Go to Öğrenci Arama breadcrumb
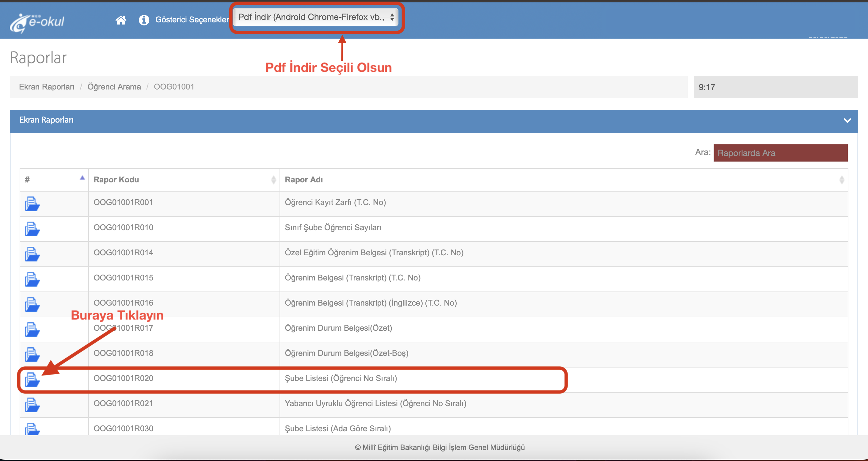868x461 pixels. click(114, 87)
